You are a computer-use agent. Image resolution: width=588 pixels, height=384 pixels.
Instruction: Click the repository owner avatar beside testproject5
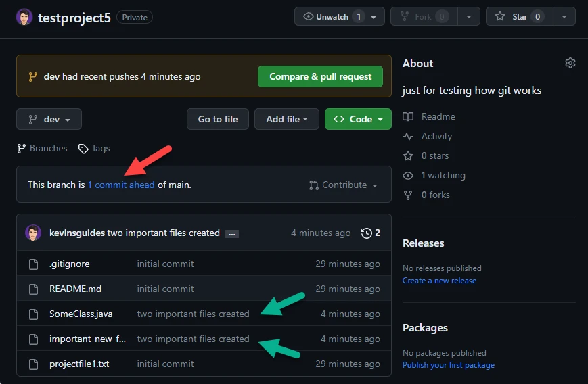24,17
